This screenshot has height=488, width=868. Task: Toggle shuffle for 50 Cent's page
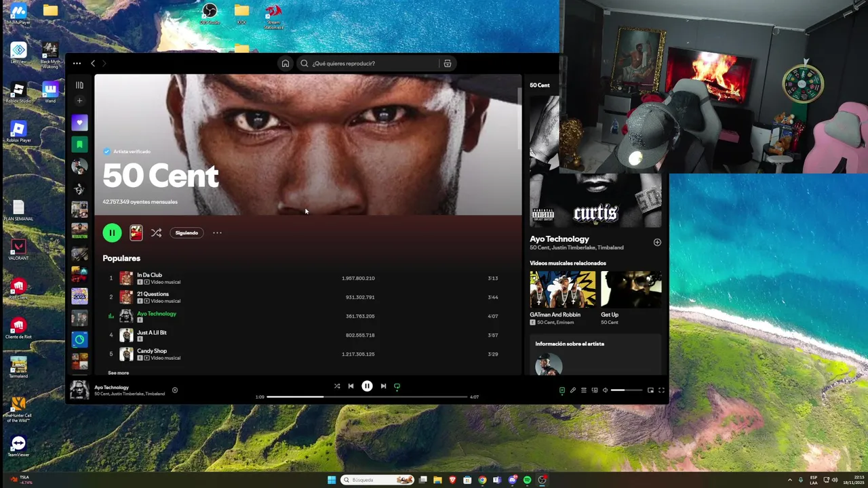157,232
